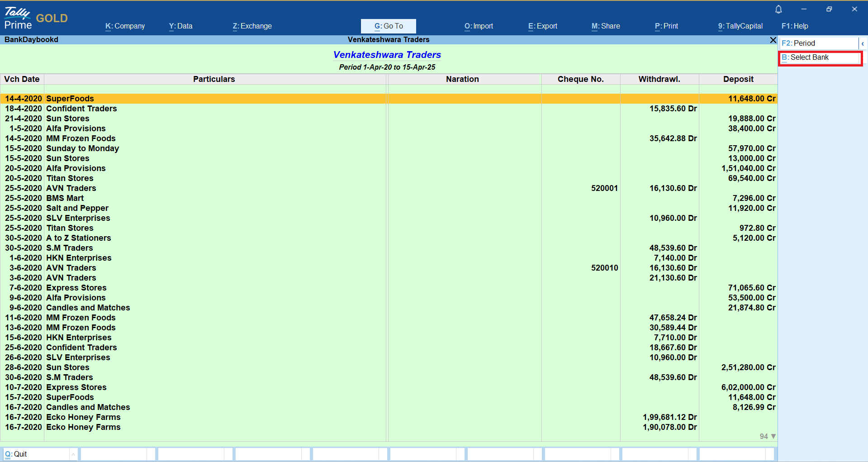This screenshot has width=868, height=462.
Task: Open the Share menu
Action: 606,26
